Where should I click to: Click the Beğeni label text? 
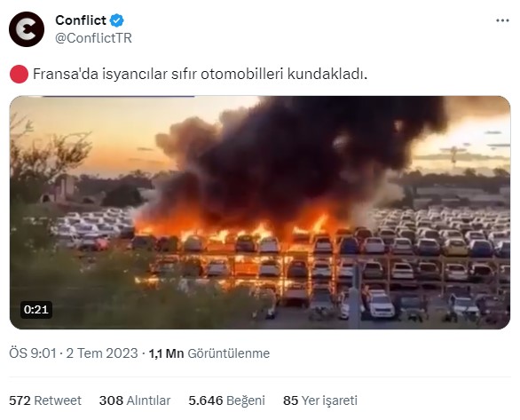pos(246,400)
